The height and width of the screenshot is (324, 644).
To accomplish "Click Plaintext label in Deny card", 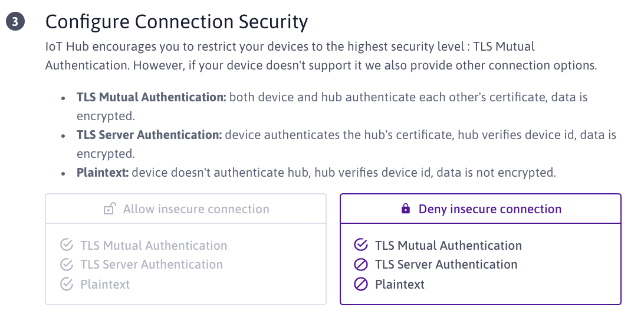I will tap(400, 285).
